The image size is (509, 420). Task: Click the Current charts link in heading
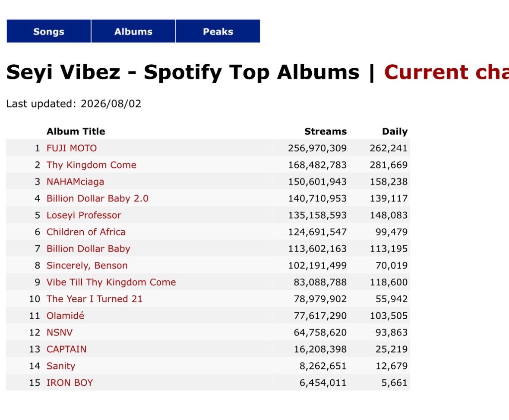tap(446, 72)
